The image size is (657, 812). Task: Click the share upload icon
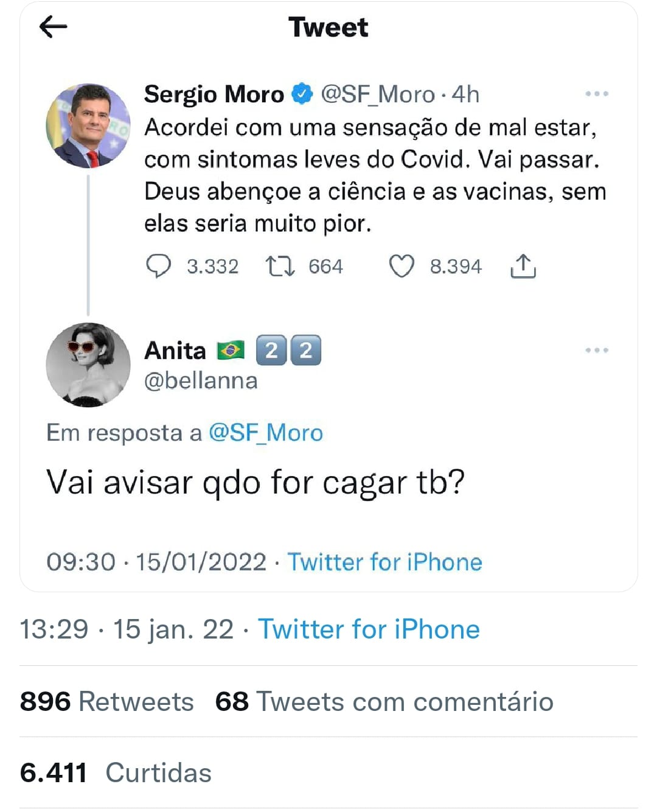[523, 267]
